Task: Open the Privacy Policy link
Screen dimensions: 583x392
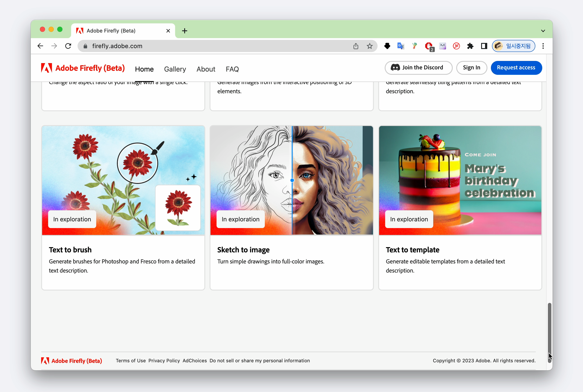Action: (x=164, y=361)
